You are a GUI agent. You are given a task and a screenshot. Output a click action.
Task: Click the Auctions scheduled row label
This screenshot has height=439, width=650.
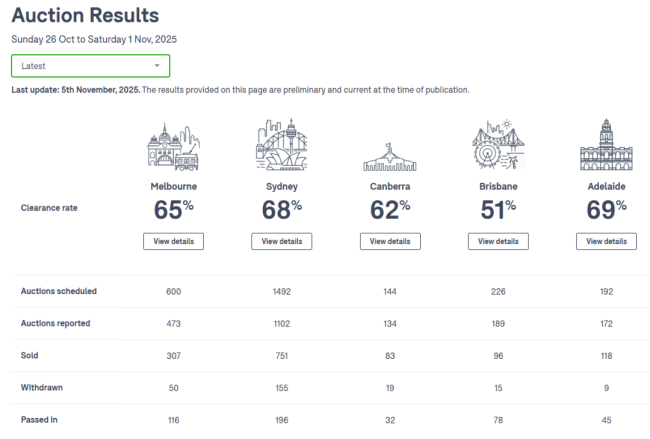click(58, 292)
